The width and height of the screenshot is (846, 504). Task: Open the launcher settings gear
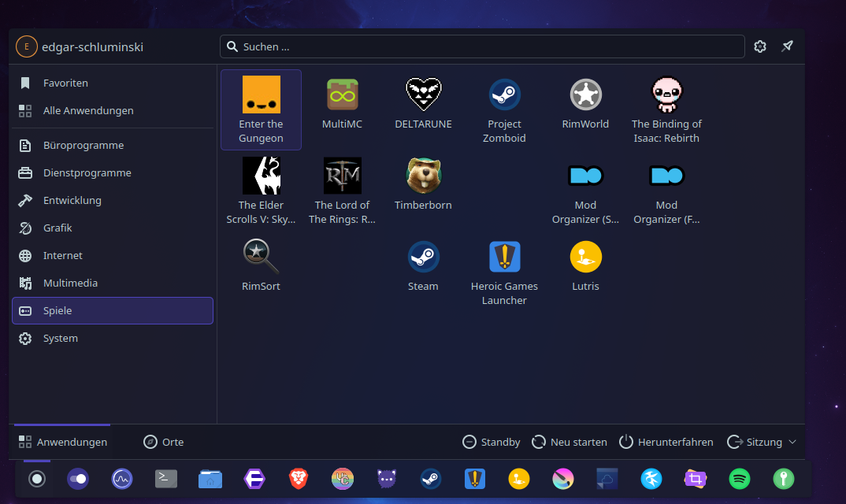point(760,46)
